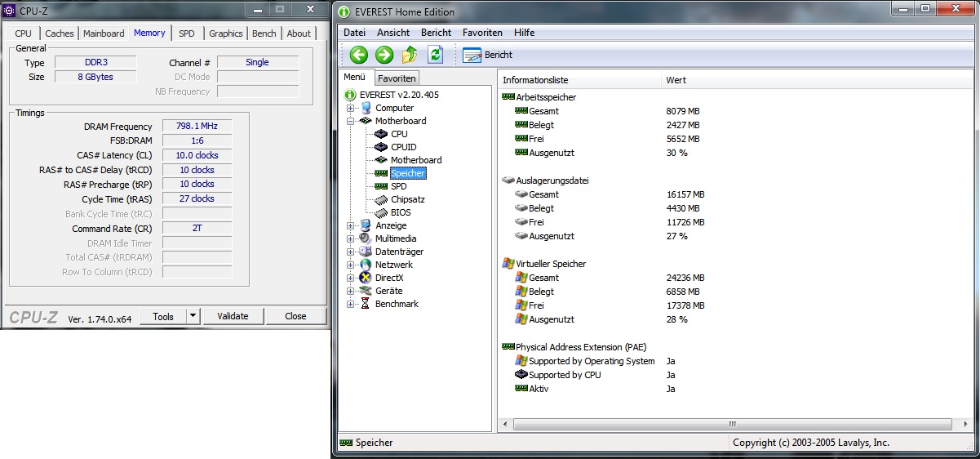Screen dimensions: 980x459
Task: Select the BIOS tree item
Action: click(x=401, y=212)
